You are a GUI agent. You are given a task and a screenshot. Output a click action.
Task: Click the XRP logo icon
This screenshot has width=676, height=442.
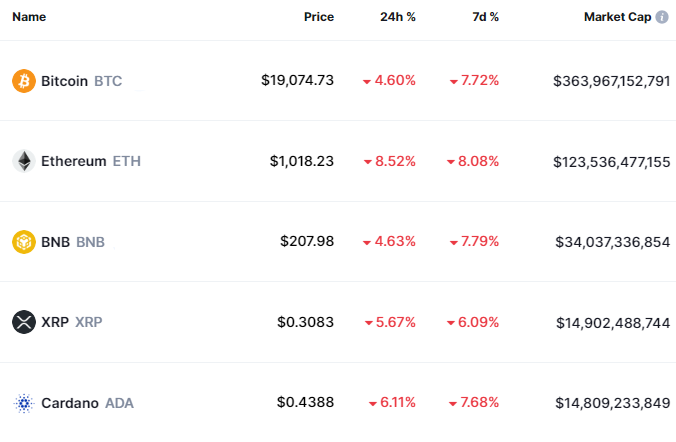(x=23, y=322)
